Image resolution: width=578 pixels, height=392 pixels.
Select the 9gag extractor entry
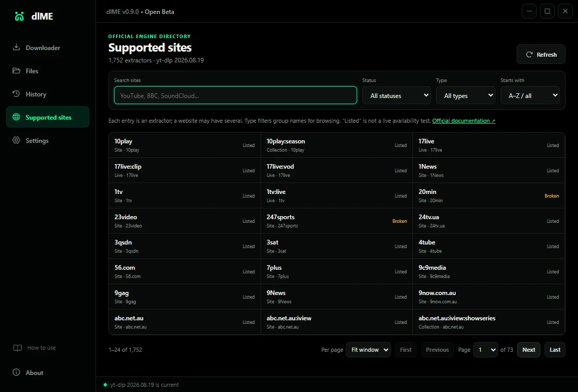point(185,297)
